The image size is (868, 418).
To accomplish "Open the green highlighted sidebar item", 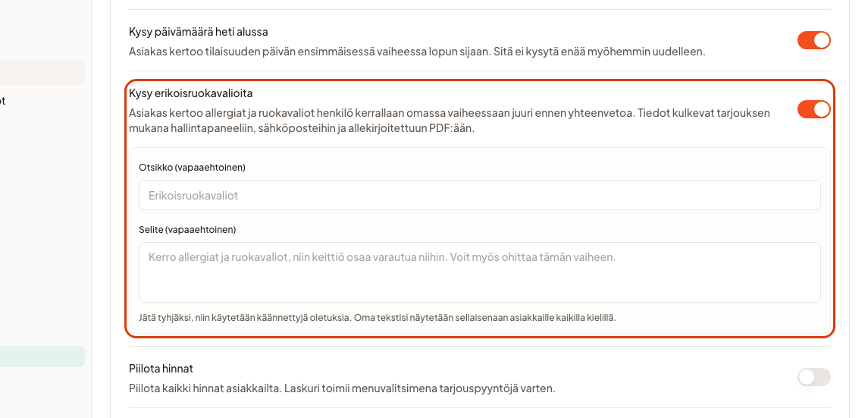I will point(42,357).
